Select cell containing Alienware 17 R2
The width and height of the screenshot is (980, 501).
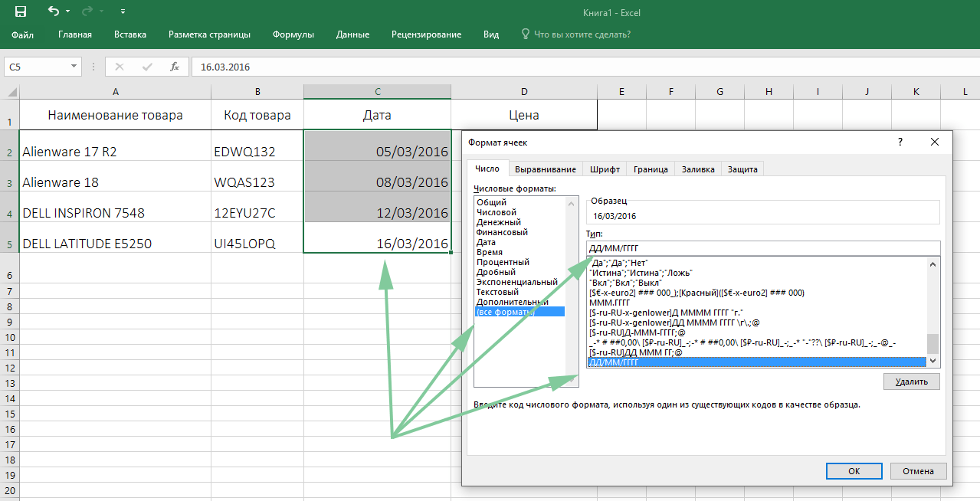tap(116, 146)
